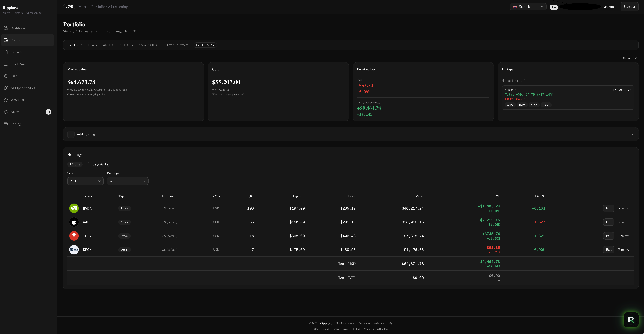Open the Pricing footer link
Viewport: 644px width, 334px height.
point(325,329)
